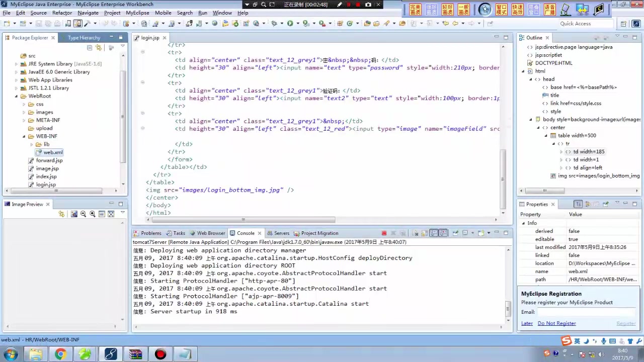Image resolution: width=644 pixels, height=362 pixels.
Task: Open the web browser globe toolbar icon
Action: point(215,24)
